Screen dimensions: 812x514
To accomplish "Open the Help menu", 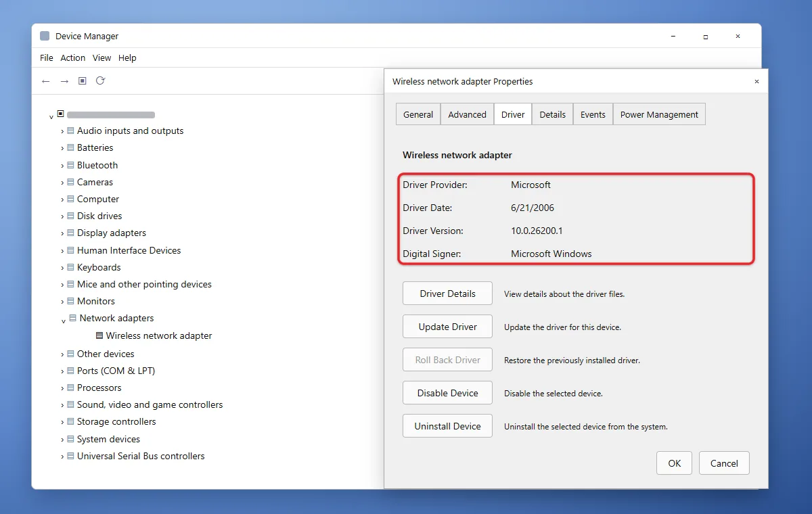I will [127, 58].
